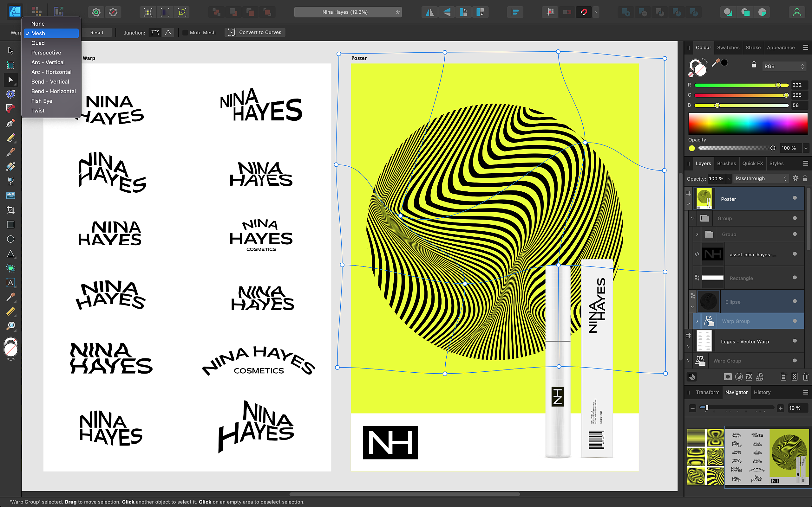This screenshot has height=507, width=812.
Task: Click the Reset warp button
Action: click(96, 32)
